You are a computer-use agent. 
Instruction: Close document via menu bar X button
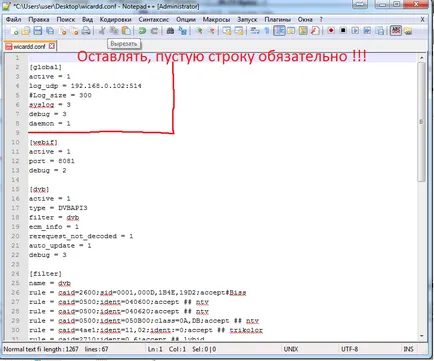pos(422,19)
